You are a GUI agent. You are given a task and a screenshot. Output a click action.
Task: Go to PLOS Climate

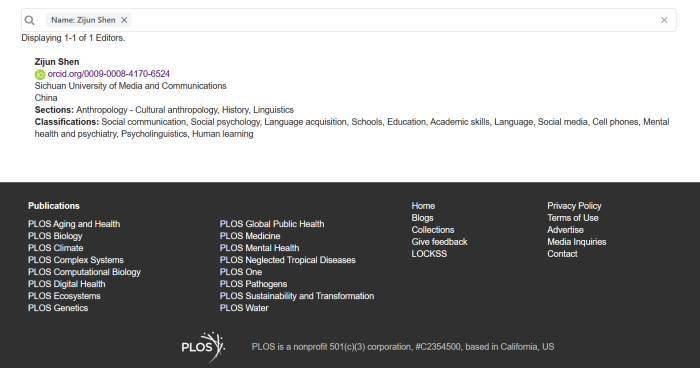(x=55, y=248)
